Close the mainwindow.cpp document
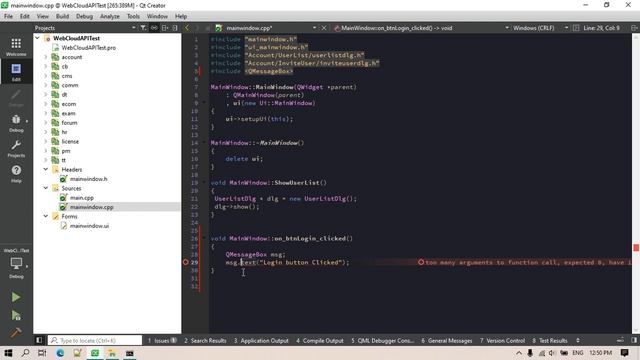The height and width of the screenshot is (360, 640). (x=324, y=28)
